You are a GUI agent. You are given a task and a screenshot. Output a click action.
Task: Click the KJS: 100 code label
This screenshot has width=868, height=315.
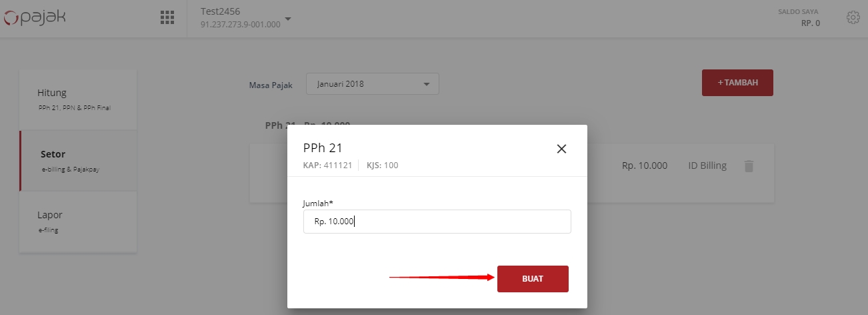pyautogui.click(x=383, y=165)
